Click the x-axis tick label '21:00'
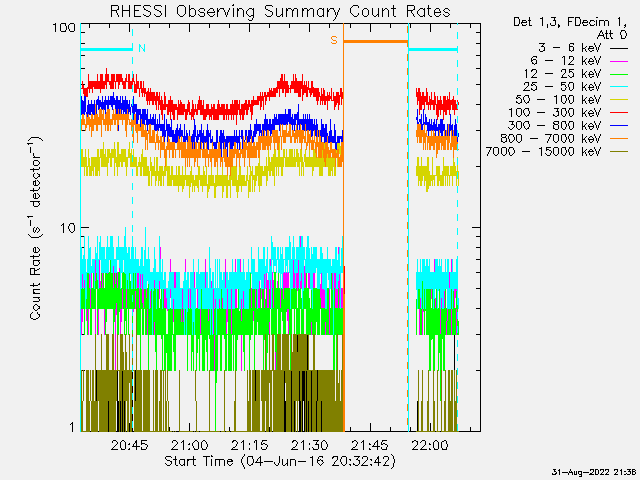This screenshot has width=640, height=480. click(189, 445)
